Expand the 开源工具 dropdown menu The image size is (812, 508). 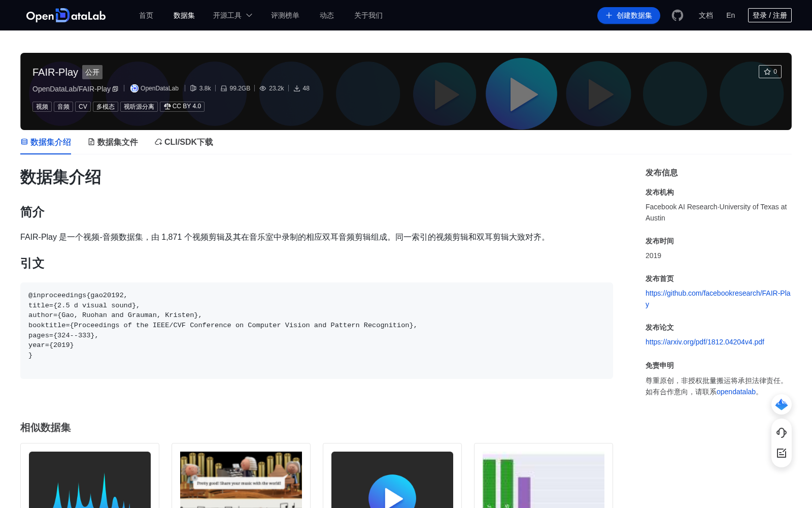(x=232, y=15)
